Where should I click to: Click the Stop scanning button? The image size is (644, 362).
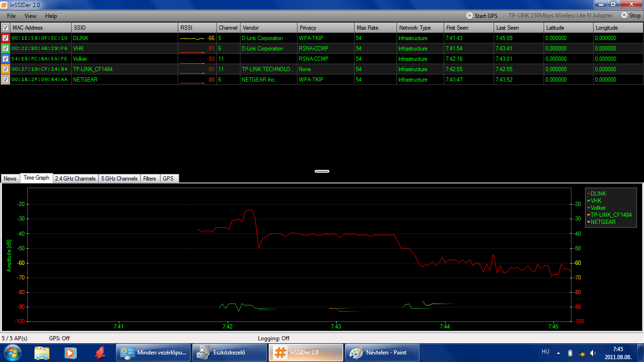pos(631,16)
